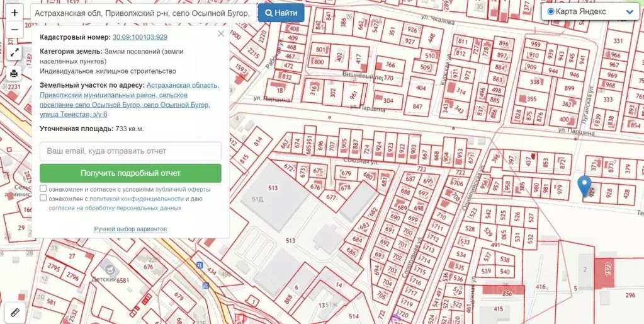Image resolution: width=644 pixels, height=324 pixels.
Task: Check the публичной оферты agreement checkbox
Action: coord(43,188)
